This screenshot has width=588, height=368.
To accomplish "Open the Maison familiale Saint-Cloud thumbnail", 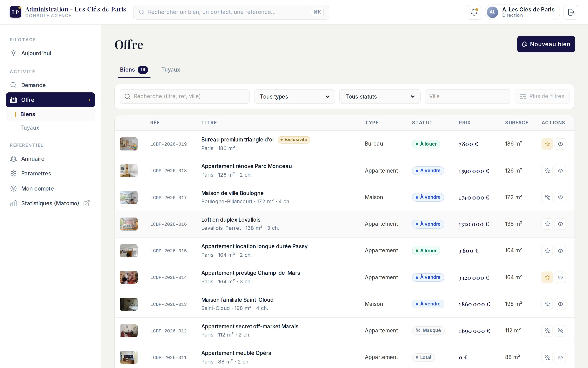I will [129, 304].
